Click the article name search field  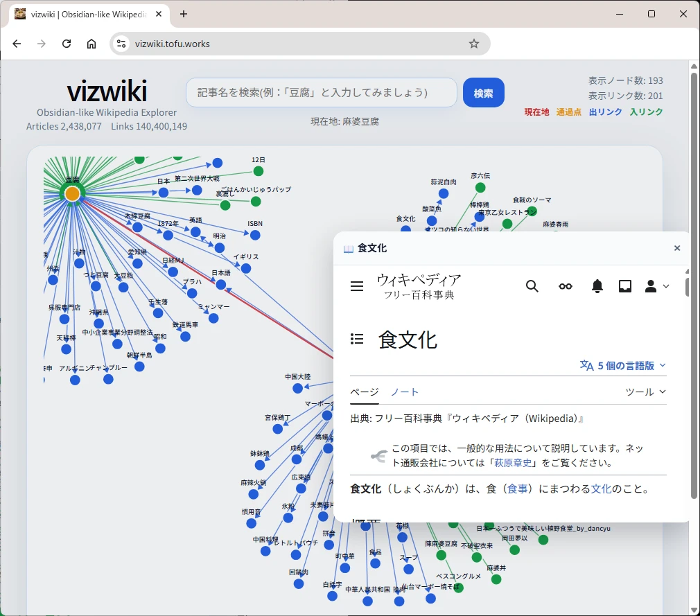click(x=322, y=92)
